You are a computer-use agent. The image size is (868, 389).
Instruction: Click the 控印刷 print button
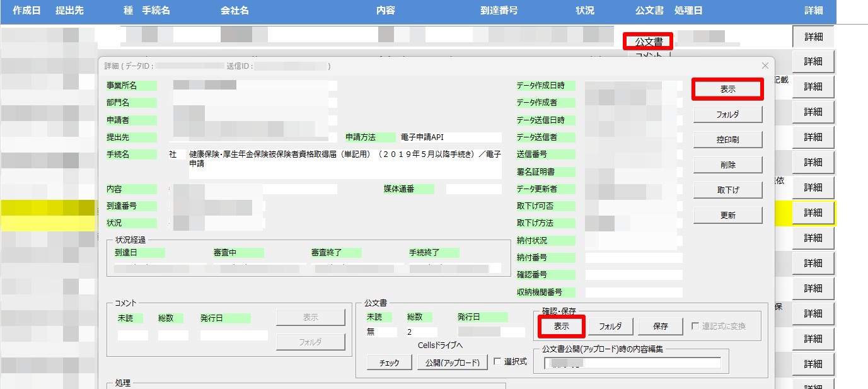click(x=729, y=139)
